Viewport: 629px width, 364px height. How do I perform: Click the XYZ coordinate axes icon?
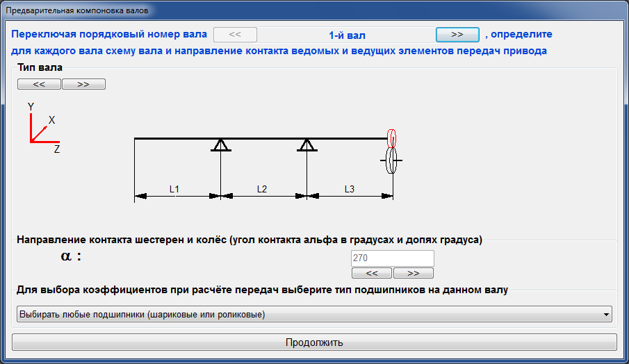coord(43,129)
